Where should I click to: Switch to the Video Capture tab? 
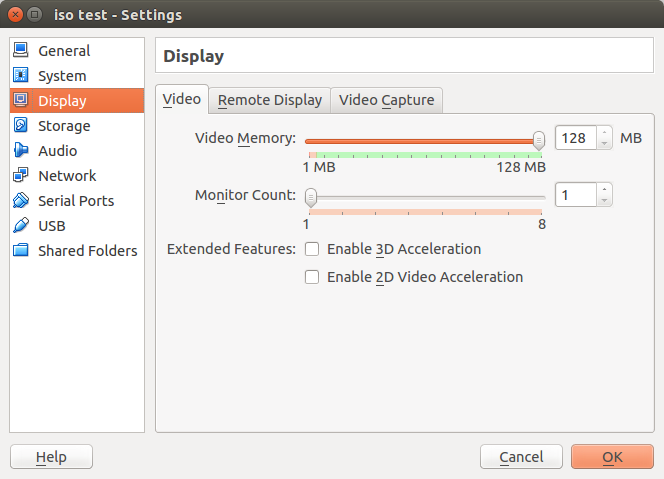pyautogui.click(x=387, y=100)
